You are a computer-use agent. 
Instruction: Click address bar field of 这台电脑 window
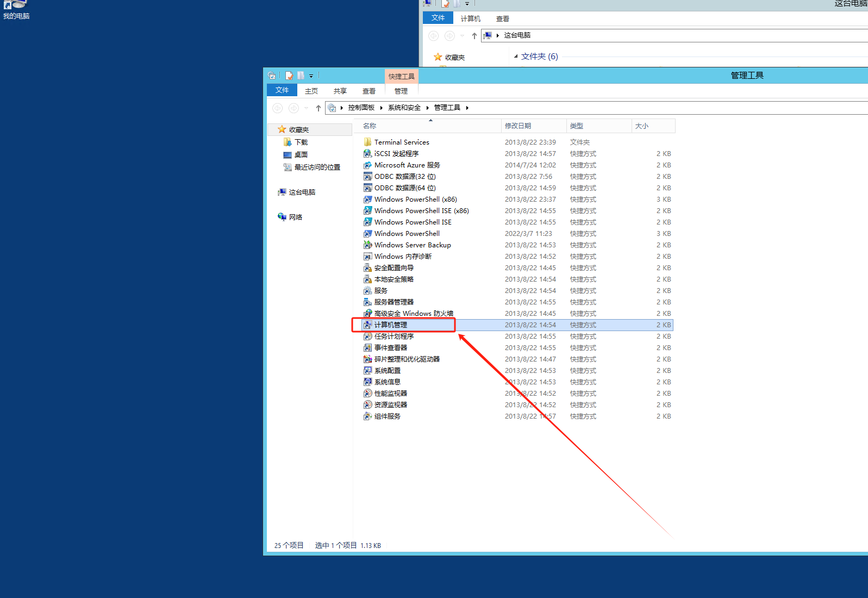point(674,35)
